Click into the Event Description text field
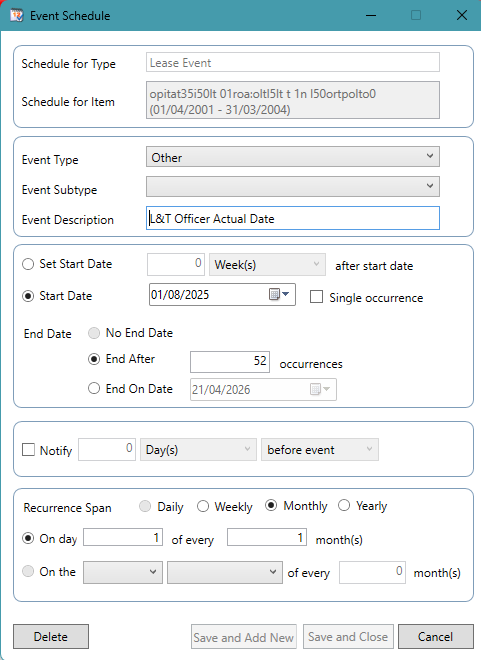The height and width of the screenshot is (660, 481). point(293,218)
